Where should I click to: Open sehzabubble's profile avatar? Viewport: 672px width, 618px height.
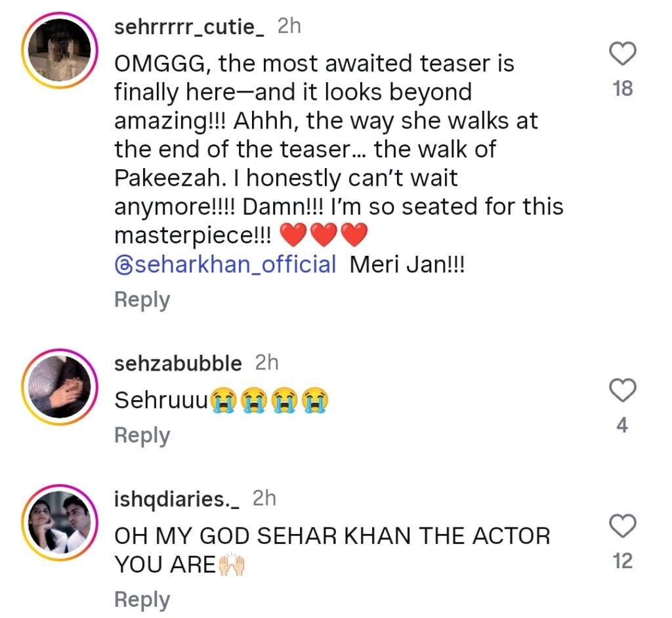coord(60,387)
